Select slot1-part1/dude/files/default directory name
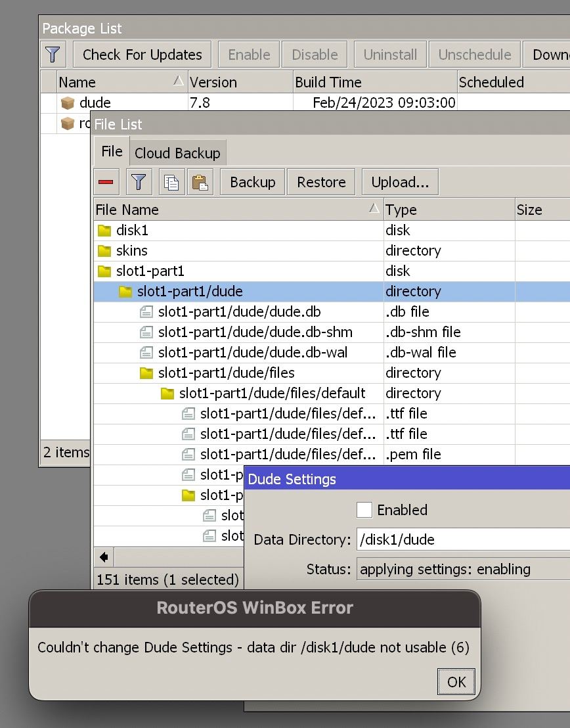570x728 pixels. coord(273,394)
